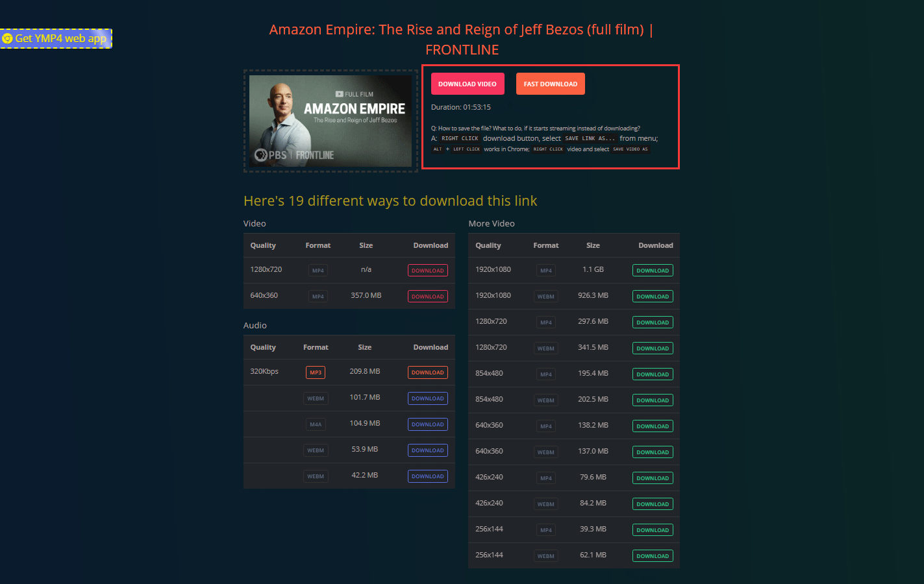Download the 640x360 WEBM 137.0 MB video
The height and width of the screenshot is (584, 924).
pyautogui.click(x=653, y=452)
